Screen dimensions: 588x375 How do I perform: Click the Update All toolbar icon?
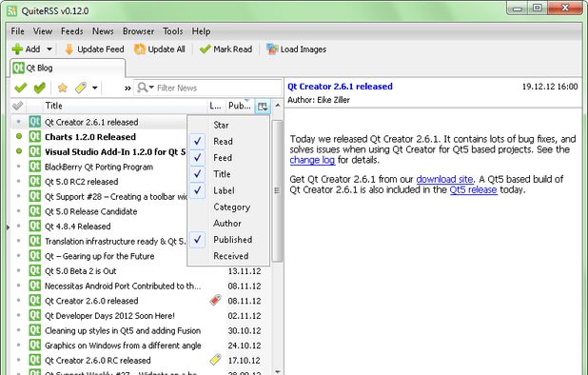(140, 49)
